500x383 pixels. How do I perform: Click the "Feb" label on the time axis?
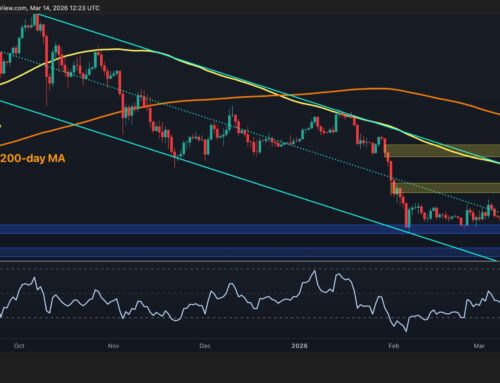(x=394, y=346)
